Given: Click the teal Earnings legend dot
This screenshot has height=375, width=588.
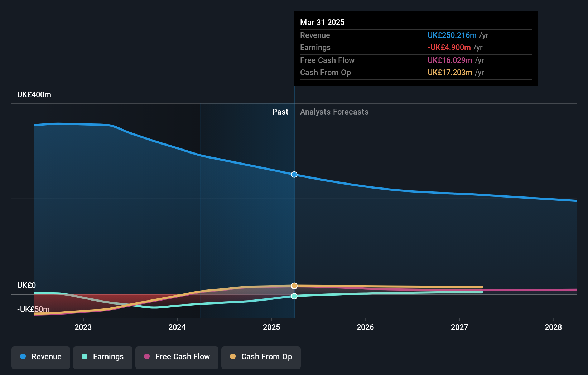Looking at the screenshot, I should pos(84,356).
